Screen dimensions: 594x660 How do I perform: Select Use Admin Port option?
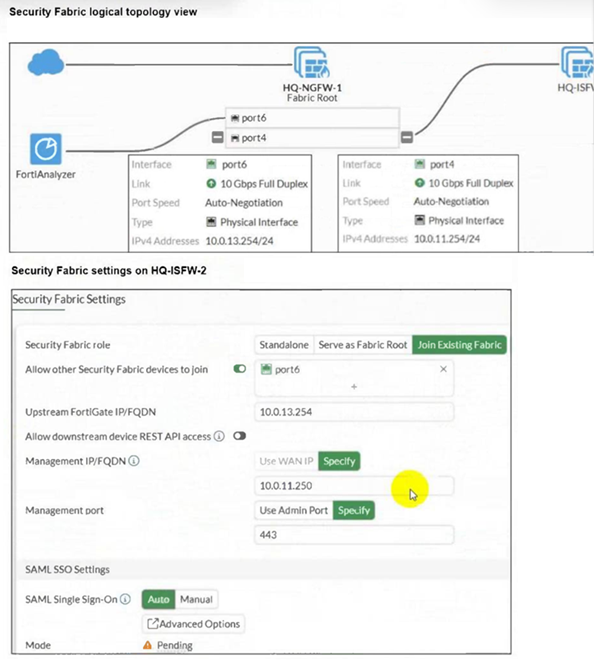[293, 510]
